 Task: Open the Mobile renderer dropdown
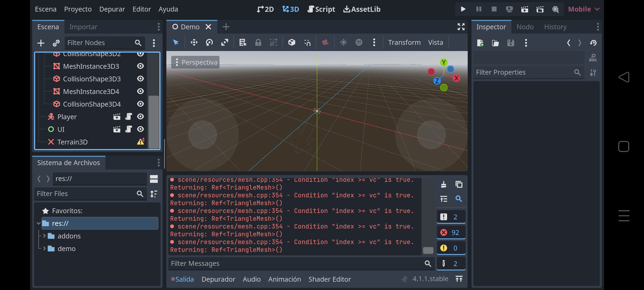pyautogui.click(x=583, y=9)
